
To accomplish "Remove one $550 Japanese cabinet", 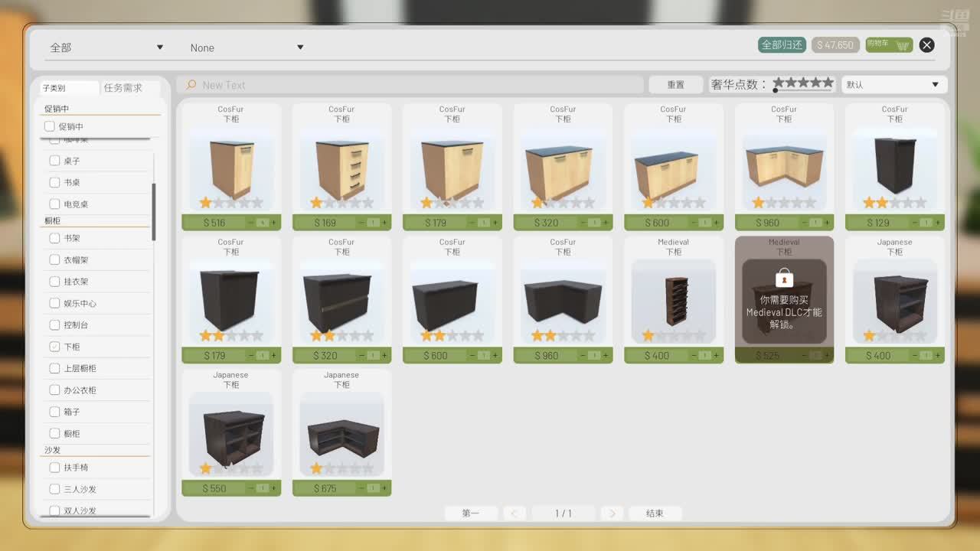I will click(251, 488).
